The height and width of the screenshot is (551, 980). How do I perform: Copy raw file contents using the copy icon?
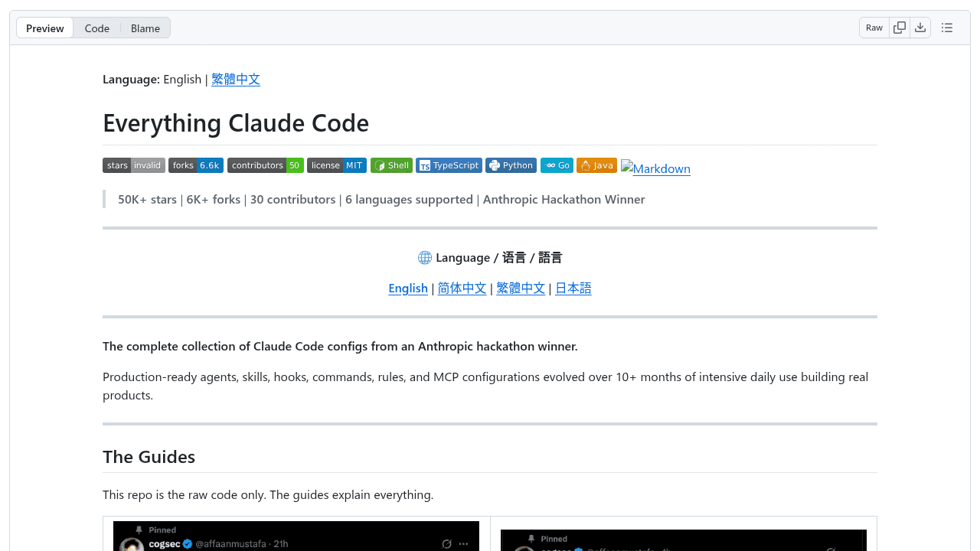[900, 27]
